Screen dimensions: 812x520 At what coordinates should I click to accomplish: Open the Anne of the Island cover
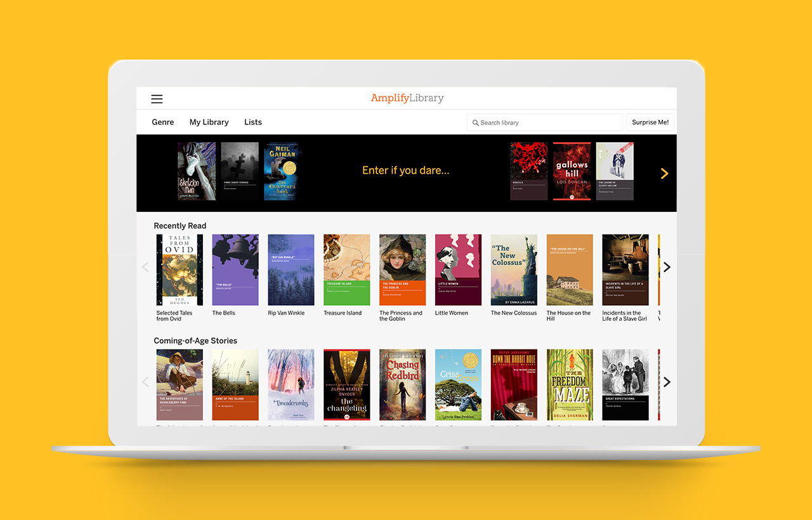pos(235,385)
